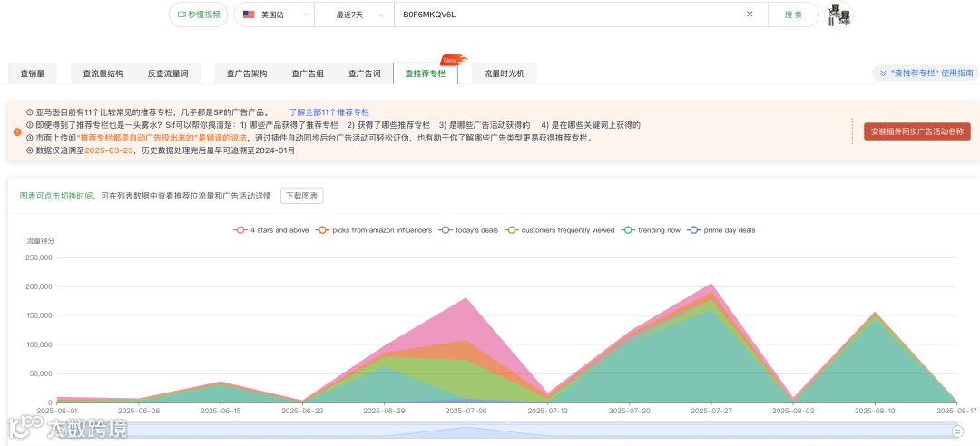Click 安装插件同步广告活动名称 button
This screenshot has height=446, width=980.
(x=917, y=131)
